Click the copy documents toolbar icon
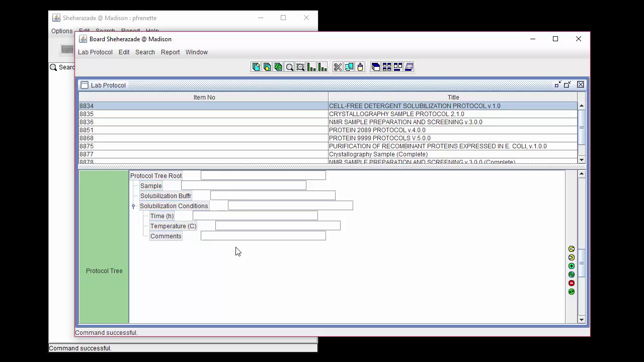The image size is (644, 362). click(x=349, y=67)
